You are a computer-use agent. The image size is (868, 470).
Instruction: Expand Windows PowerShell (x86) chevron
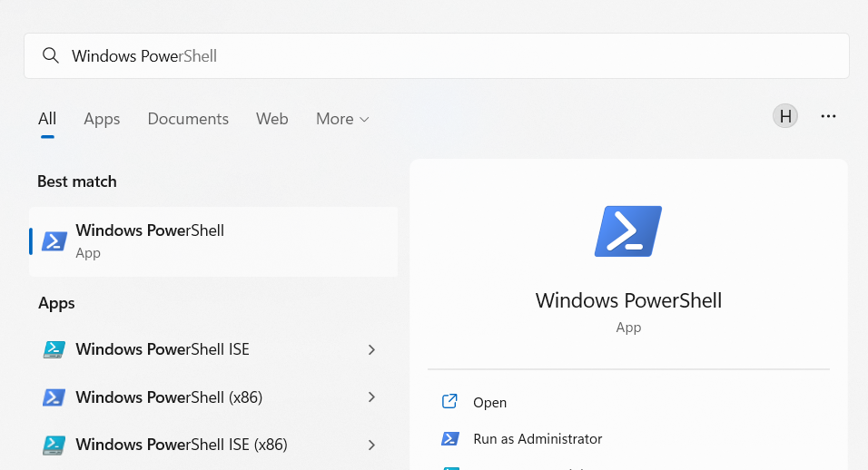click(371, 397)
